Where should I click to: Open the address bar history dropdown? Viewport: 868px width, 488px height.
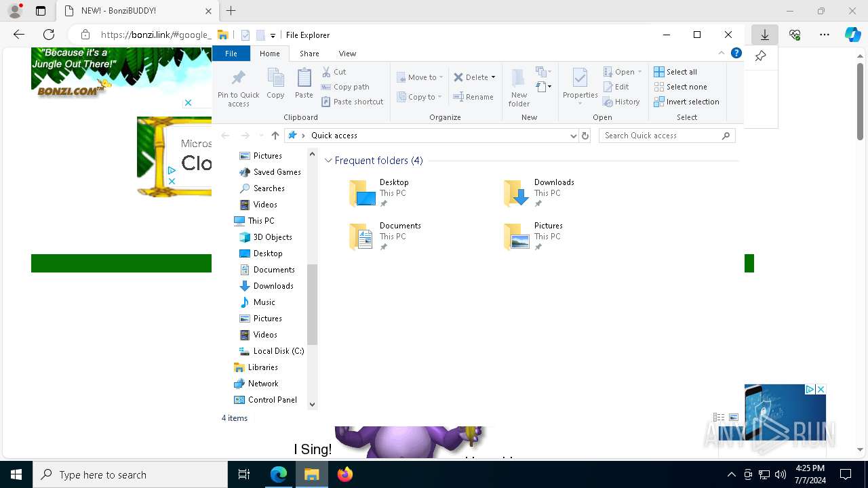(x=574, y=136)
